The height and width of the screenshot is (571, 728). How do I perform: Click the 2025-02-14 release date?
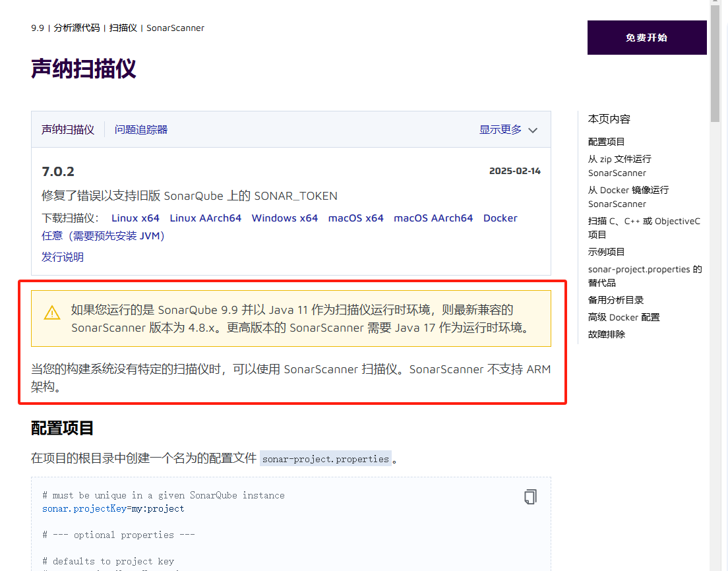point(515,171)
